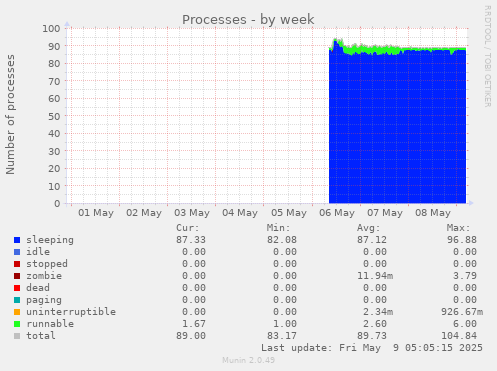Click the 'zombie' legend label
This screenshot has height=371, width=497.
click(x=44, y=276)
